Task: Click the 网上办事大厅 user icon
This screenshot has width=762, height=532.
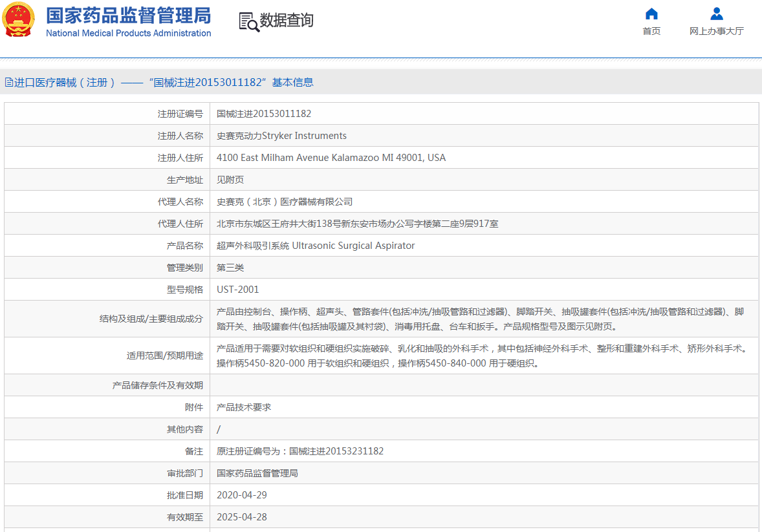Action: [x=716, y=14]
